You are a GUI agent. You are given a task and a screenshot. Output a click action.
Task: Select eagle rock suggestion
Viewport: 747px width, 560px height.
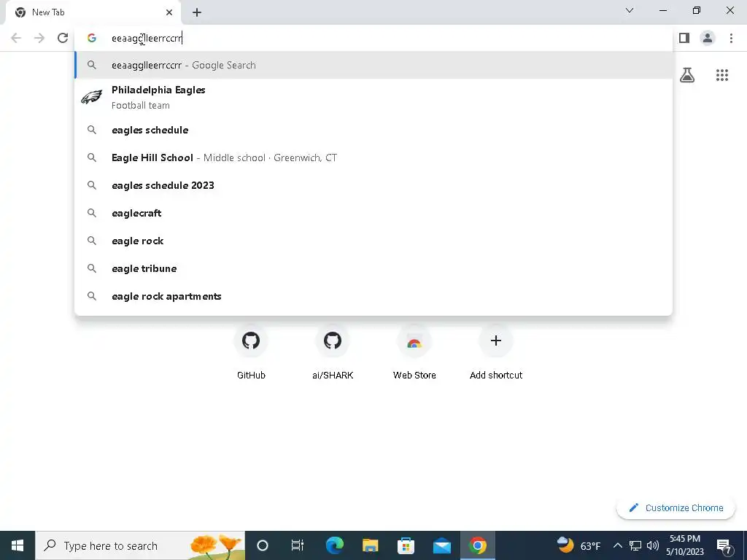point(373,241)
